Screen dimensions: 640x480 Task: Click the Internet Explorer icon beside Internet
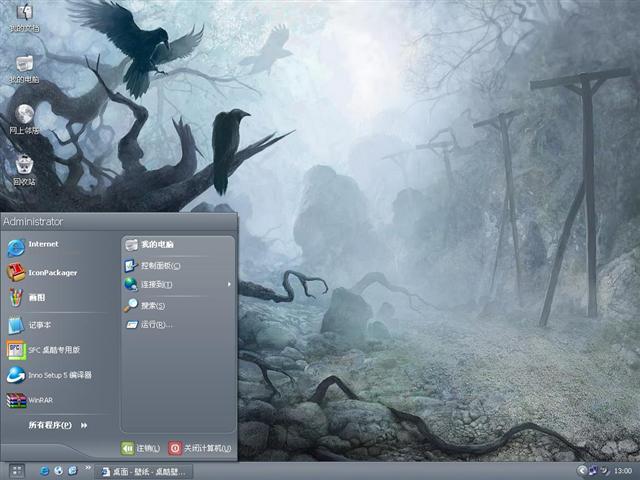[x=16, y=248]
